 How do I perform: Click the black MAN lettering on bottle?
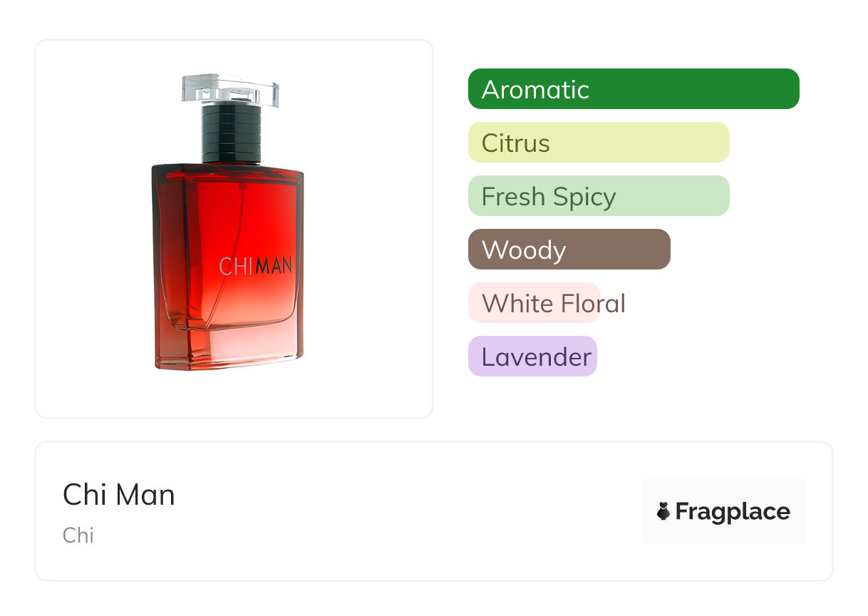[x=274, y=266]
